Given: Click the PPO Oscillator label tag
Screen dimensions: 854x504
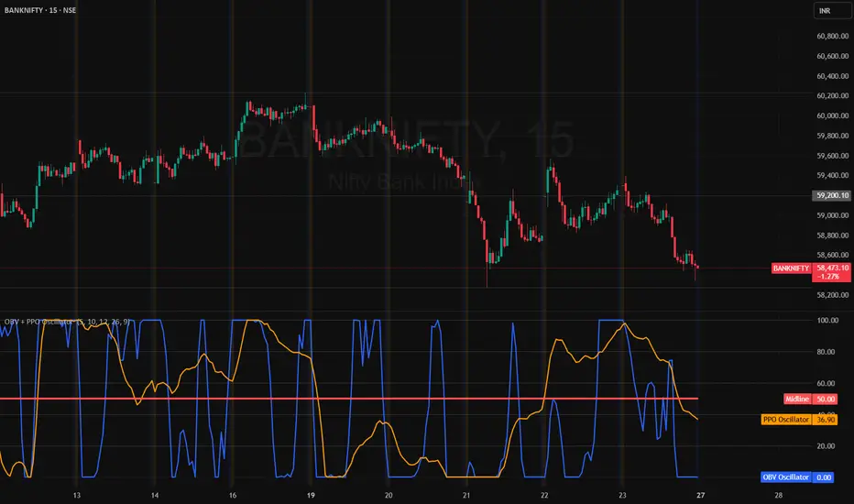Looking at the screenshot, I should [786, 420].
